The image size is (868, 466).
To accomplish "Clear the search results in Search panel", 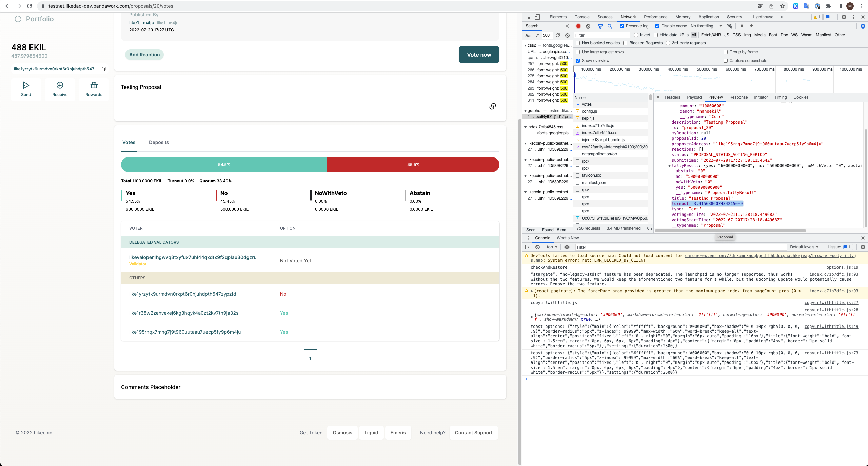I will [x=567, y=35].
